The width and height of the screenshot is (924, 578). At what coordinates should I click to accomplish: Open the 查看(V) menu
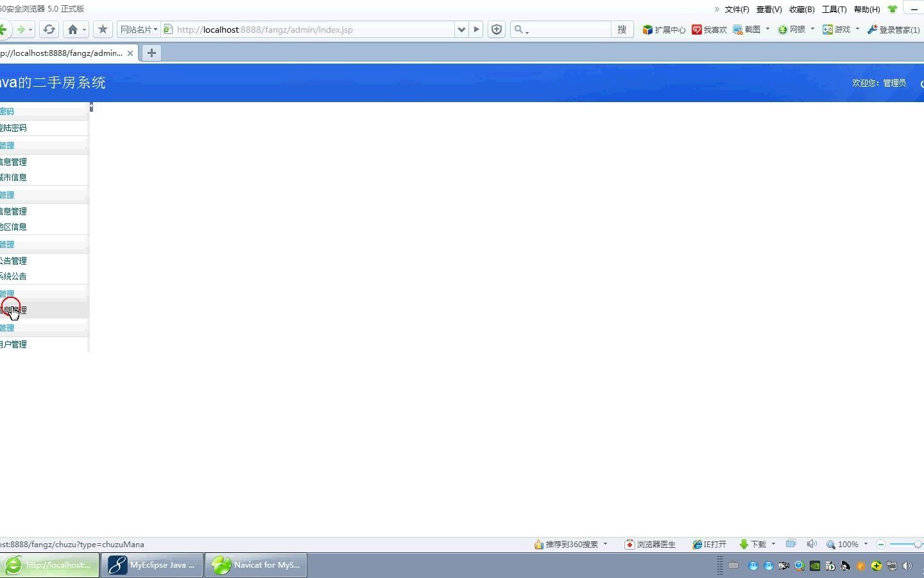click(x=769, y=9)
